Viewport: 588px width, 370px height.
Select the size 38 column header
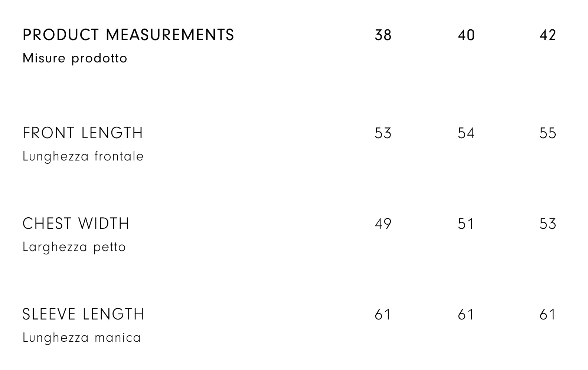click(383, 35)
